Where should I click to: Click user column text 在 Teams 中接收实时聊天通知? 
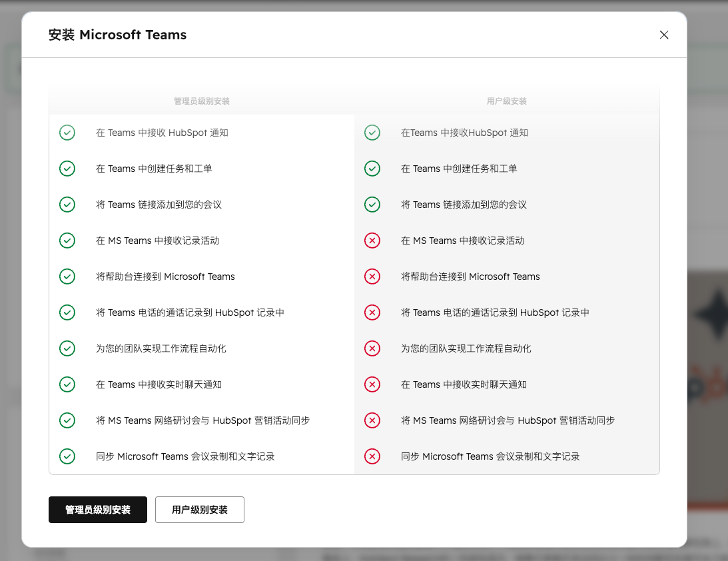pyautogui.click(x=464, y=384)
